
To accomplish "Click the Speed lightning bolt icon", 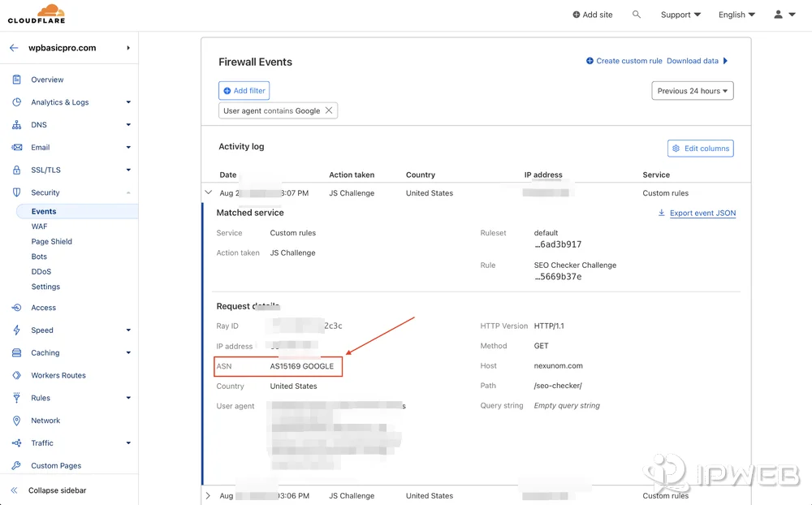I will 16,330.
